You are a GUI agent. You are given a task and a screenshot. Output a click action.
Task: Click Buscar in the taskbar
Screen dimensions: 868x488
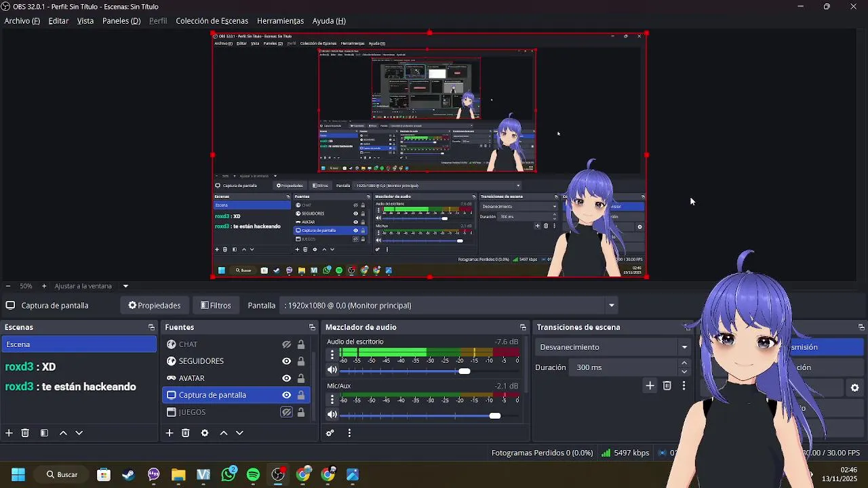click(x=62, y=474)
